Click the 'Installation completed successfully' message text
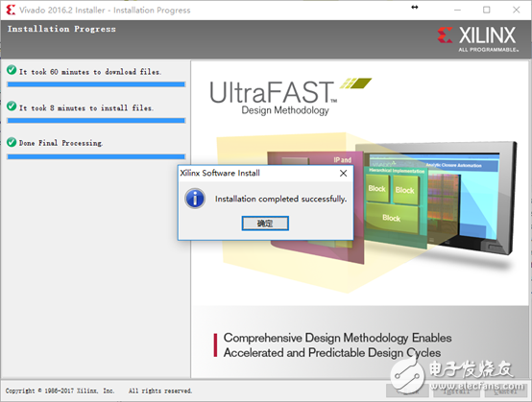The image size is (532, 402). click(280, 199)
